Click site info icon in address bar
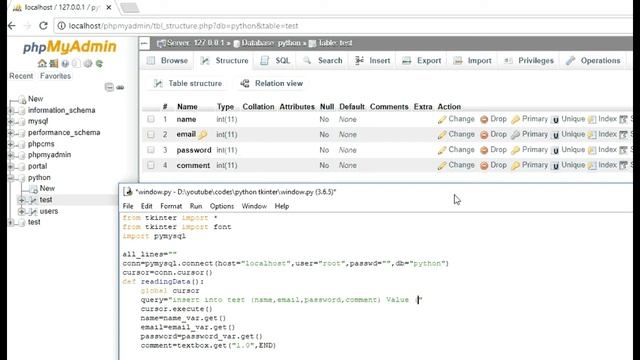The width and height of the screenshot is (640, 360). (61, 26)
